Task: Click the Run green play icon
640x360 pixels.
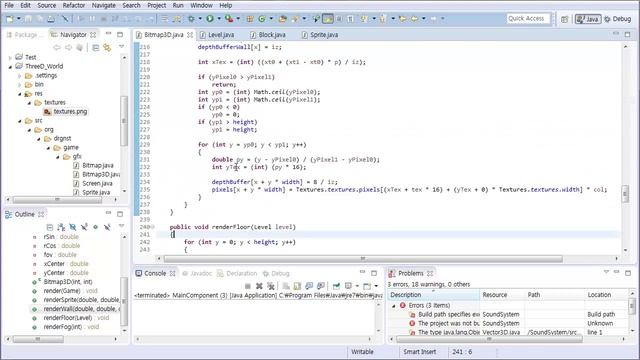Action: (x=210, y=18)
